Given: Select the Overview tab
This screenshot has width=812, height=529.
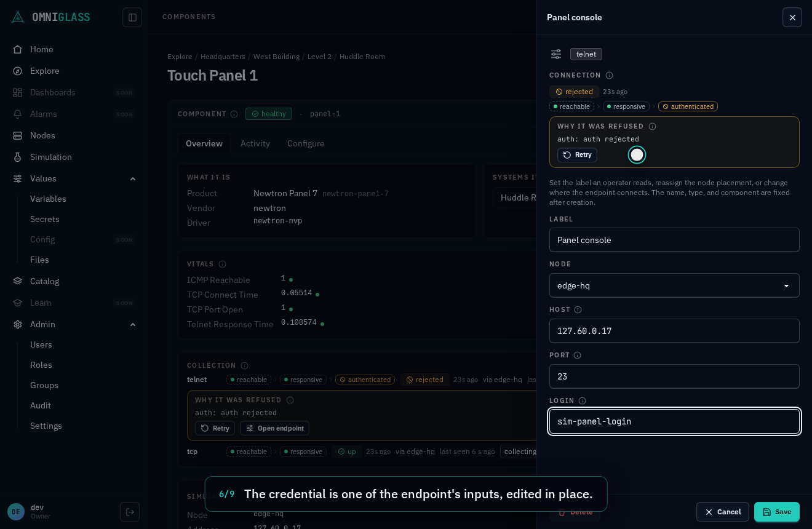Looking at the screenshot, I should pyautogui.click(x=204, y=143).
